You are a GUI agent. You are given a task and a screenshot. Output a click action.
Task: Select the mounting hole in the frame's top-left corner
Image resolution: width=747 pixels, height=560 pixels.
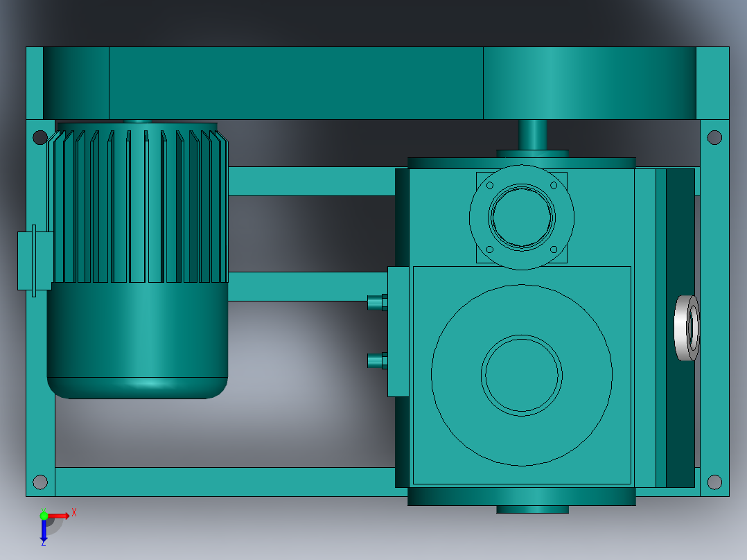pos(40,138)
